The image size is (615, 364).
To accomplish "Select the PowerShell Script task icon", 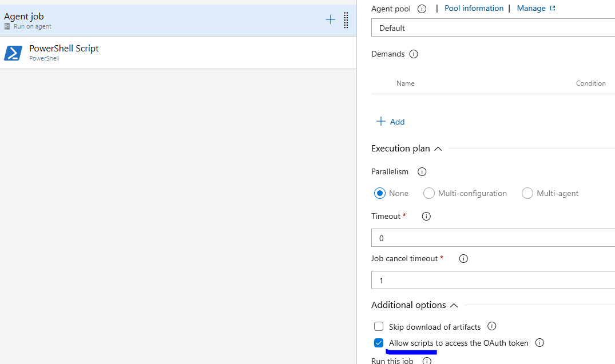I will point(13,53).
